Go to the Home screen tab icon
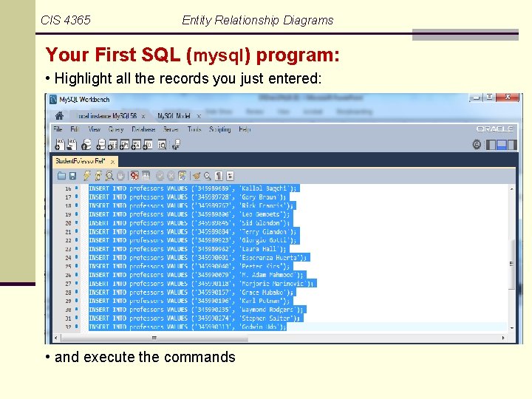The width and height of the screenshot is (532, 399). pyautogui.click(x=59, y=116)
